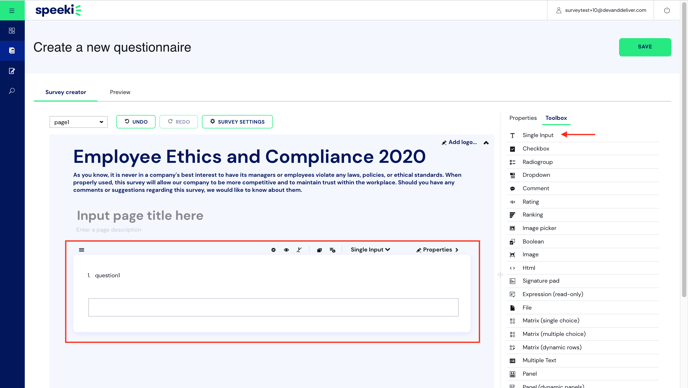This screenshot has height=388, width=688.
Task: Open the hamburger menu at top left
Action: (12, 10)
